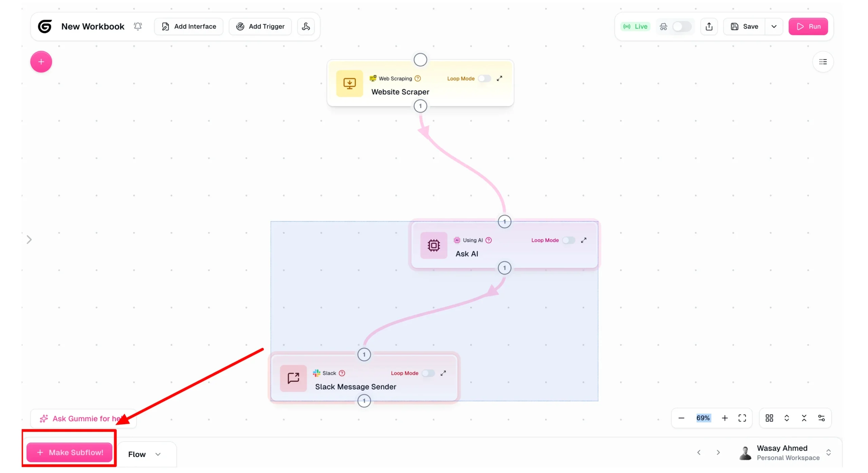
Task: Open the list outline icon
Action: click(x=823, y=62)
